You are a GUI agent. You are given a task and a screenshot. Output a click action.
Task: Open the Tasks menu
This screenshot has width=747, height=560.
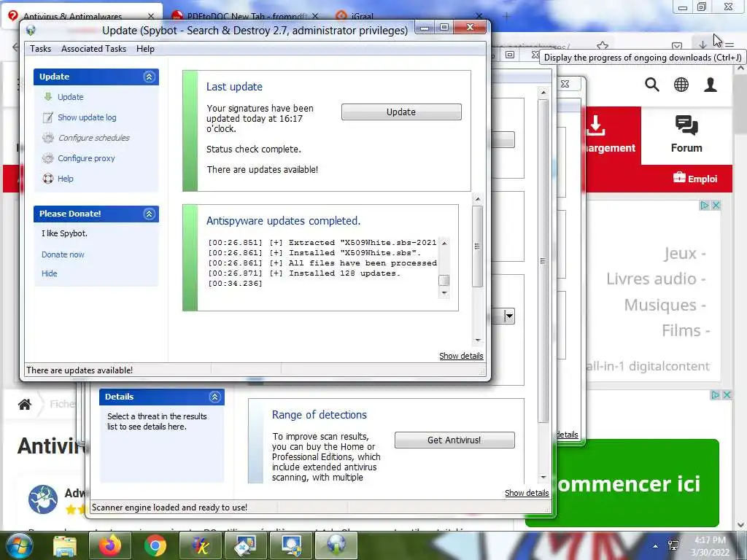[x=41, y=49]
